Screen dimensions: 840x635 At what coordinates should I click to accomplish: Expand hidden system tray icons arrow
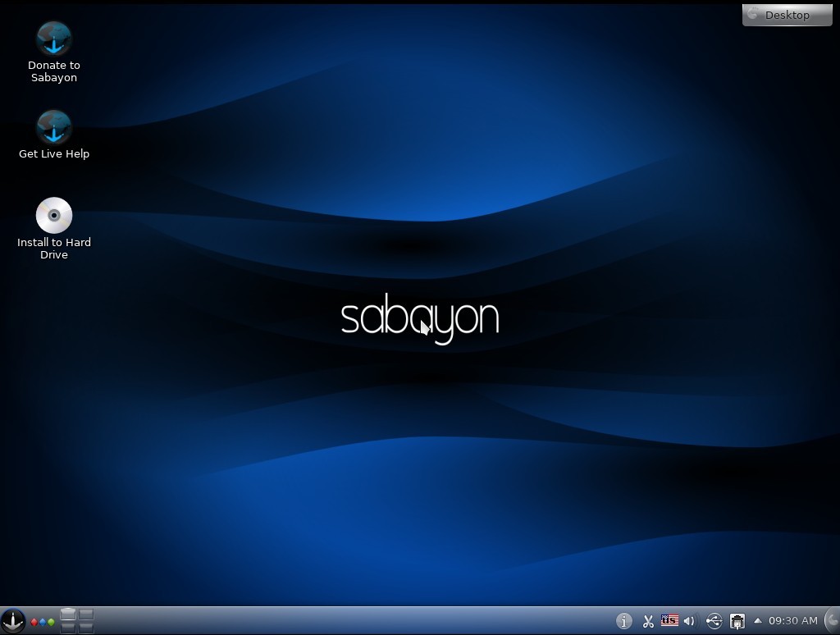[757, 620]
